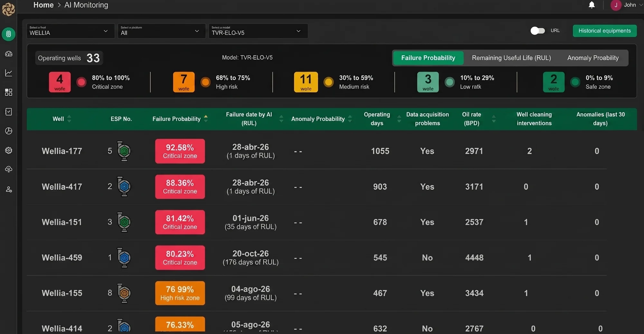
Task: Sort by Failure Probability column arrows
Action: pos(206,119)
